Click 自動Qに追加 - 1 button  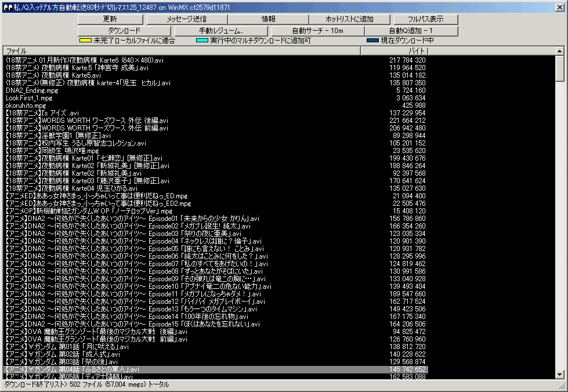click(x=411, y=30)
